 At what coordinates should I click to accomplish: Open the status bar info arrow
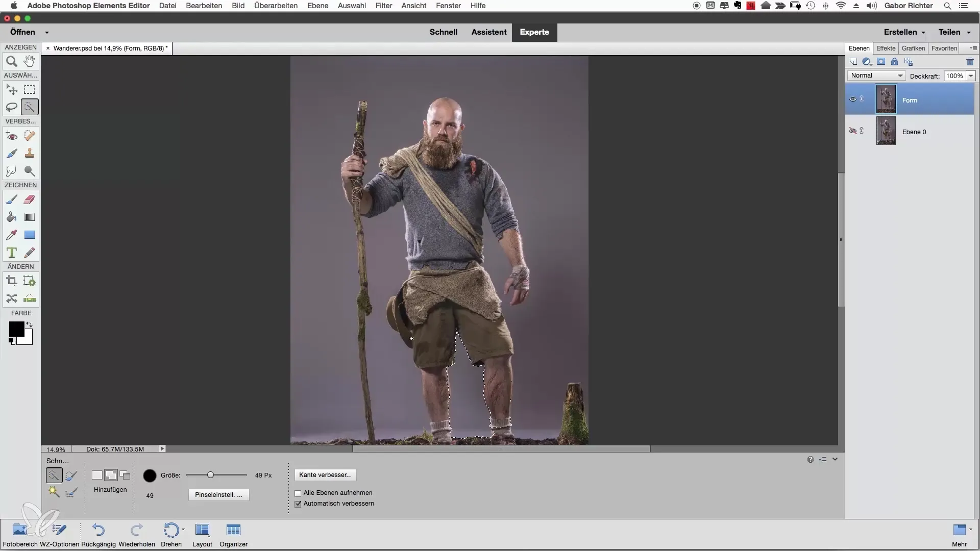(162, 449)
